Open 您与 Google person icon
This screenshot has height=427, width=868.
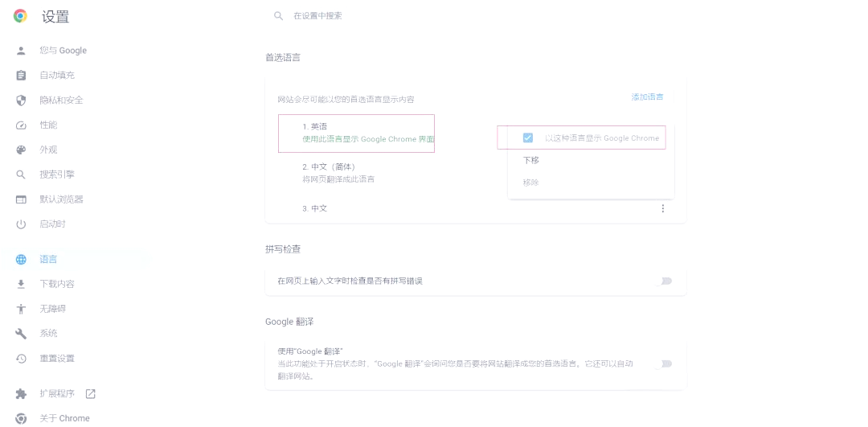22,51
